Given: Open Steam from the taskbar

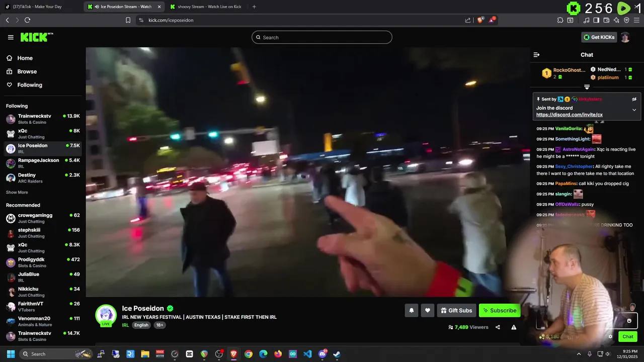Looking at the screenshot, I should point(337,354).
